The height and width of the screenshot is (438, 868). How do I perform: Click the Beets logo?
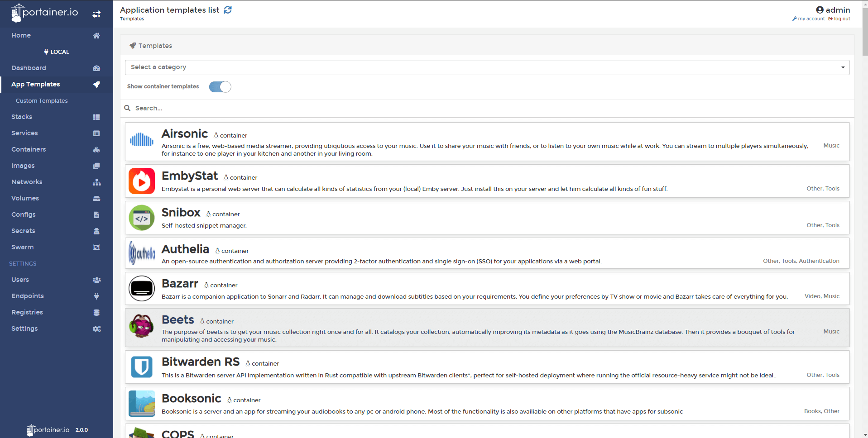click(x=142, y=326)
